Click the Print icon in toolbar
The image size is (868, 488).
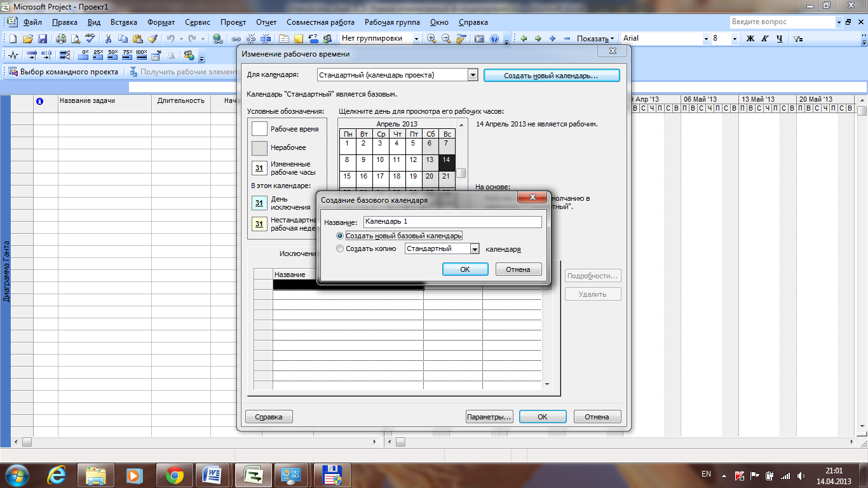pos(62,38)
